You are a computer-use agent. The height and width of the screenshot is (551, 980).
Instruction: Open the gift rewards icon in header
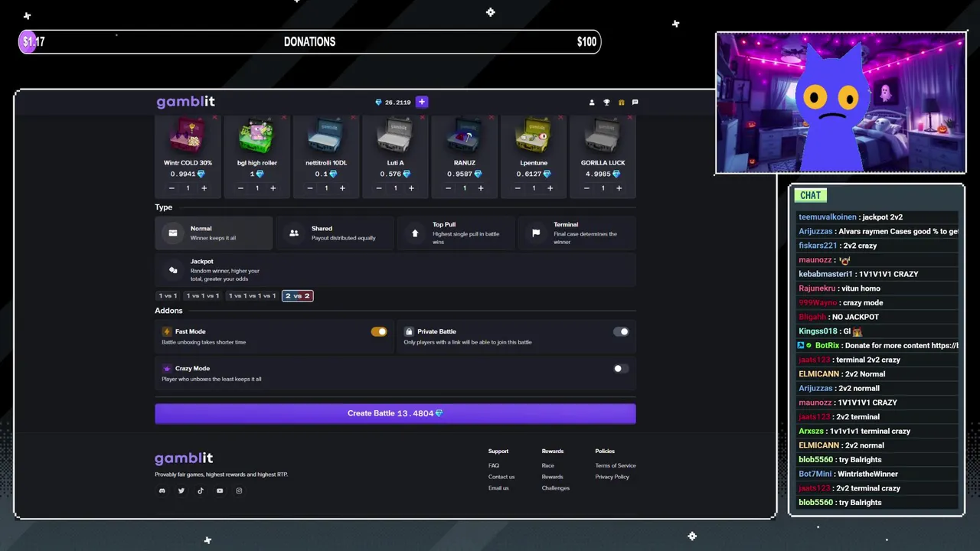[x=622, y=103]
